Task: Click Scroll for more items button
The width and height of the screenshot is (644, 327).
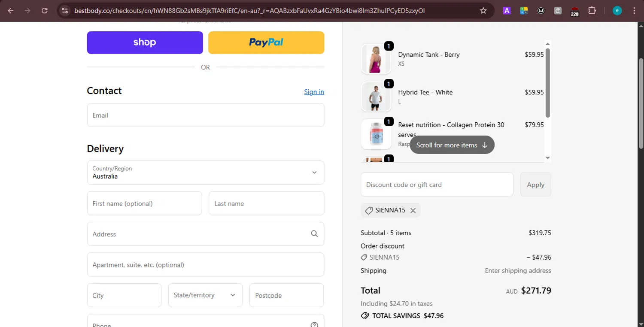Action: tap(452, 145)
